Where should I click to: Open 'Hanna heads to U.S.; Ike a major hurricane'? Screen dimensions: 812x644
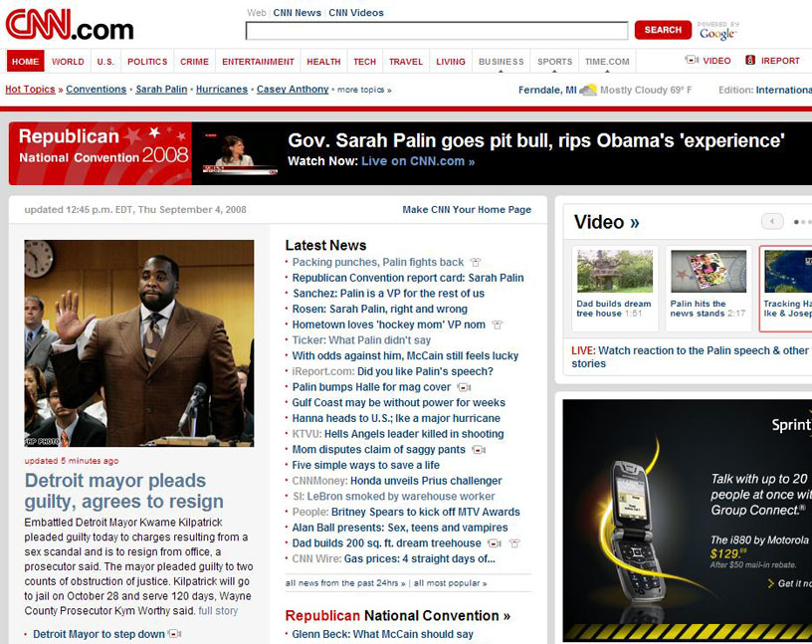point(396,418)
